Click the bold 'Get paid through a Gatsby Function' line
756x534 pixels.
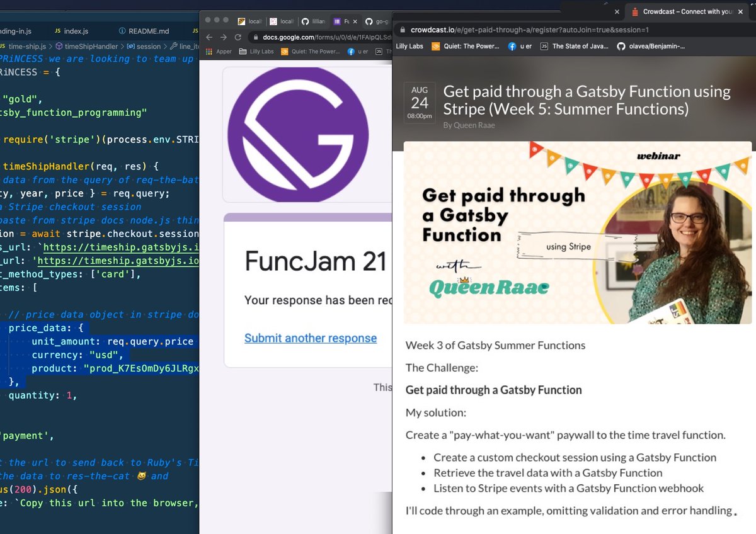(x=493, y=390)
